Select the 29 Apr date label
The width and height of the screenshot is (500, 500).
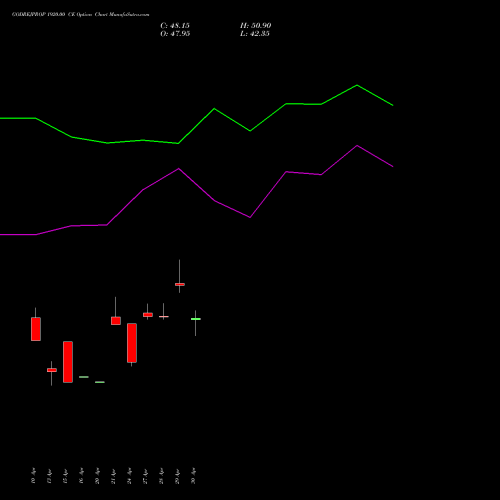pyautogui.click(x=177, y=476)
